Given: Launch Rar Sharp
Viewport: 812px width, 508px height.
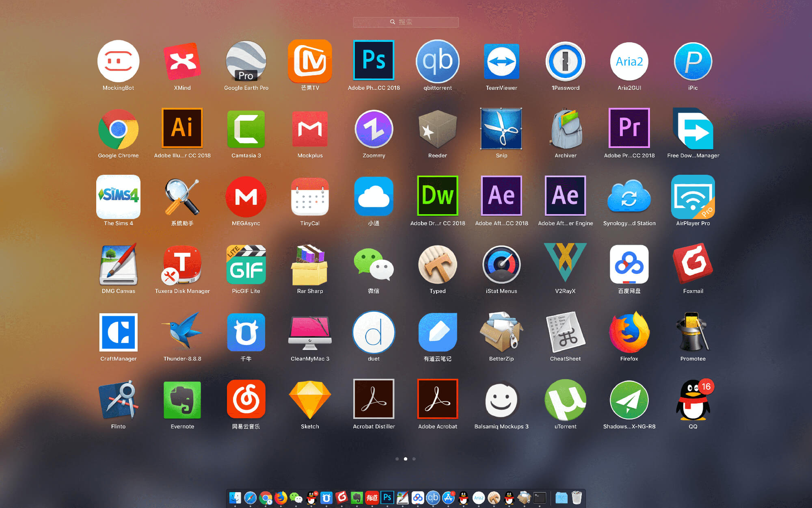Looking at the screenshot, I should tap(310, 265).
